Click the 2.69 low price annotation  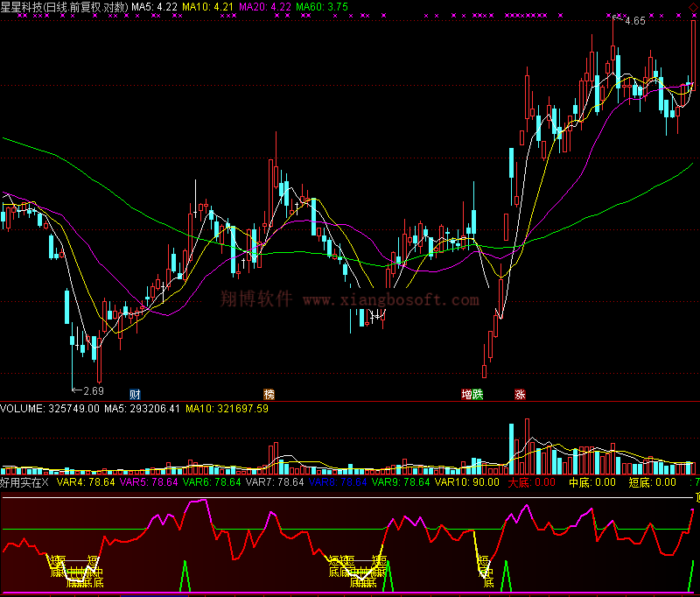pos(94,391)
